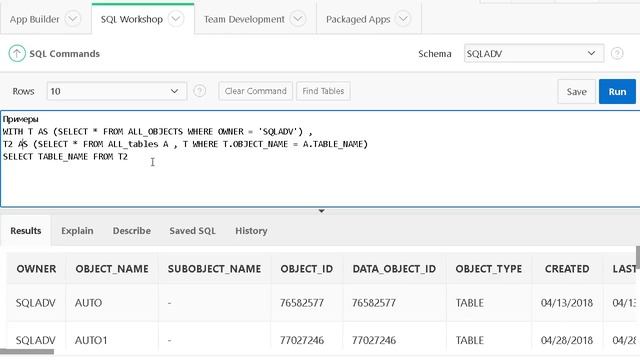Click the OBJECT_TYPE column header
Screen dimensions: 640x360
(x=489, y=269)
